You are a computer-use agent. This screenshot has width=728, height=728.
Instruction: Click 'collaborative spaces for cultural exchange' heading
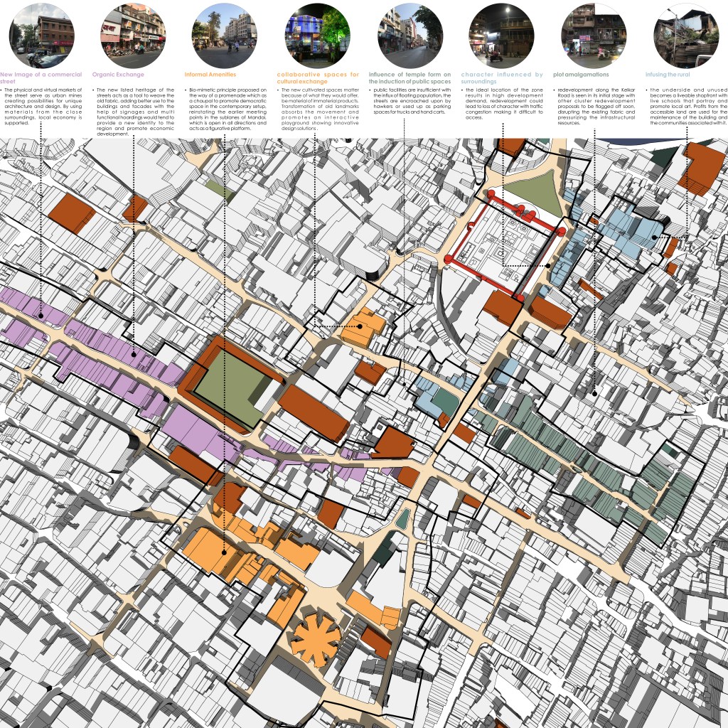click(x=318, y=78)
